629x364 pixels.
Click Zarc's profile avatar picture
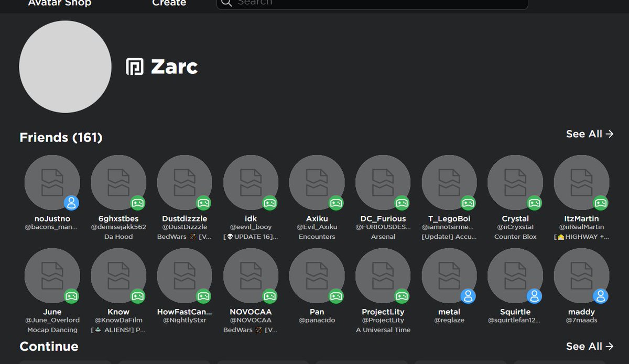[x=65, y=67]
